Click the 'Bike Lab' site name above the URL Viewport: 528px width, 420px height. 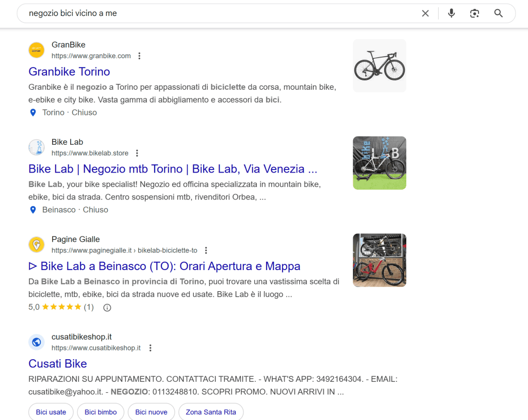[68, 142]
